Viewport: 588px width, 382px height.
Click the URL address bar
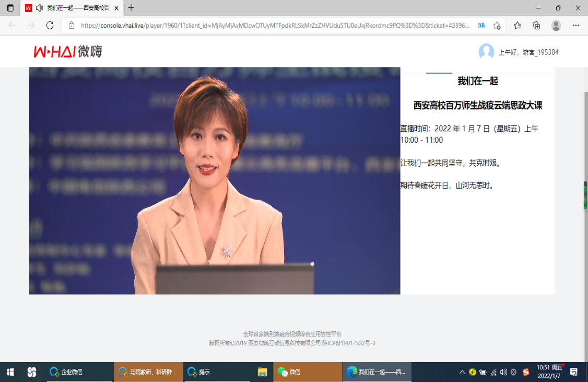click(274, 25)
